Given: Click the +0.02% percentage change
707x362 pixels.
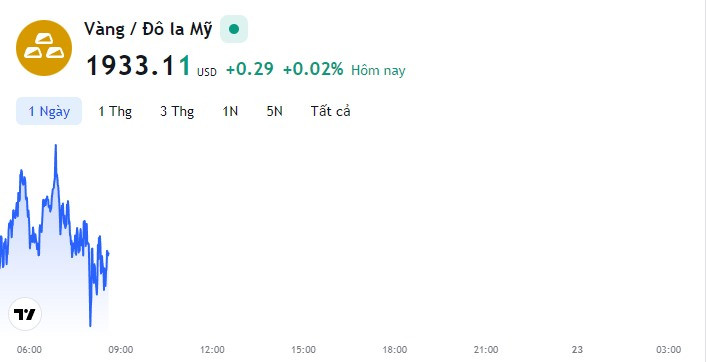Looking at the screenshot, I should tap(313, 69).
